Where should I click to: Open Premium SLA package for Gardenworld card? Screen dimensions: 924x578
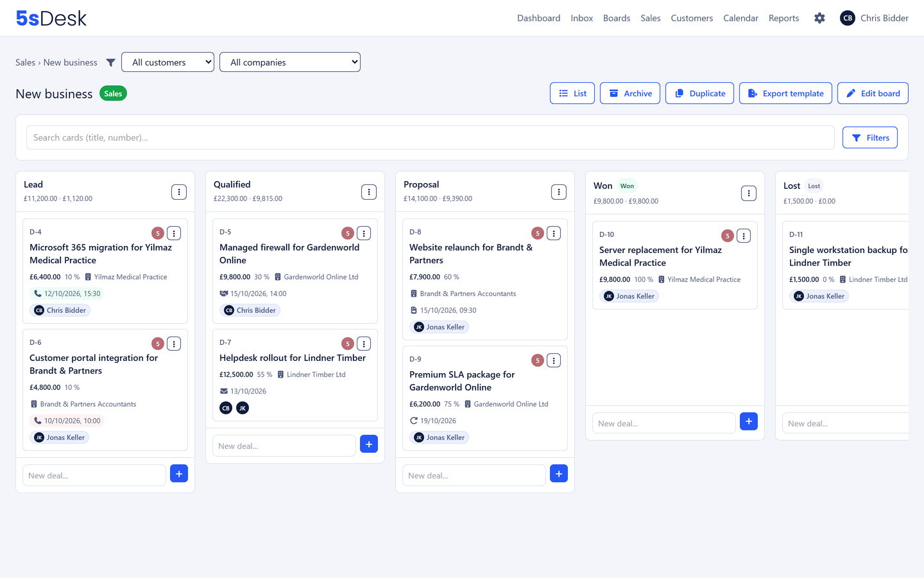pyautogui.click(x=462, y=381)
